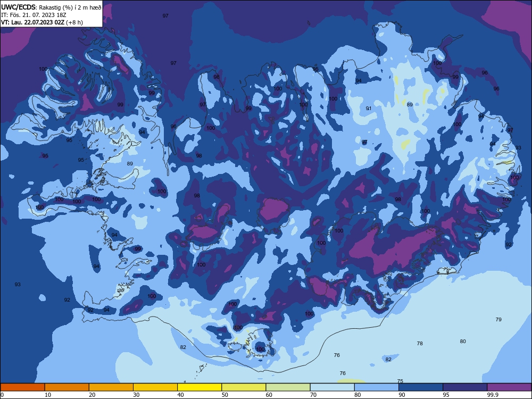Viewport: 532px width, 399px height.
Task: Click the light green 60–70 legend swatch
Action: tap(288, 387)
